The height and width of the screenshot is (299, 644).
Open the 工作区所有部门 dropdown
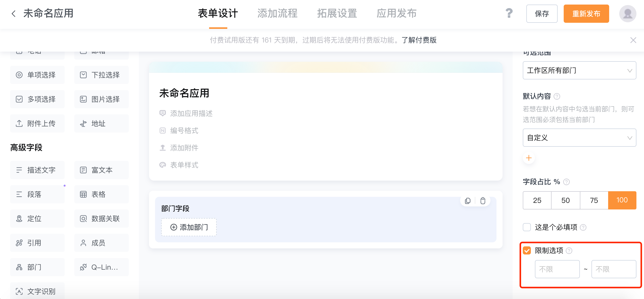coord(579,70)
